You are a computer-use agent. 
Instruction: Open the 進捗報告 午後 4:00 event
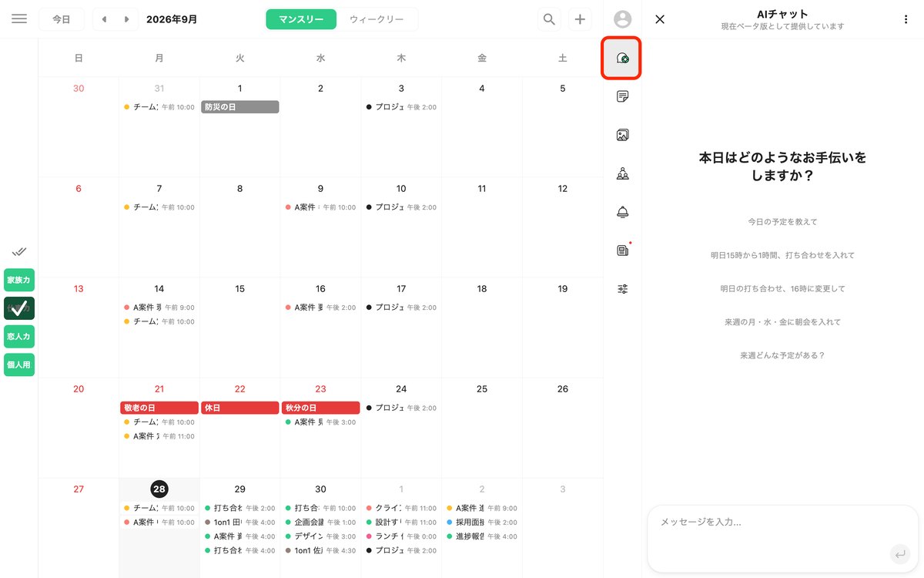(x=482, y=536)
